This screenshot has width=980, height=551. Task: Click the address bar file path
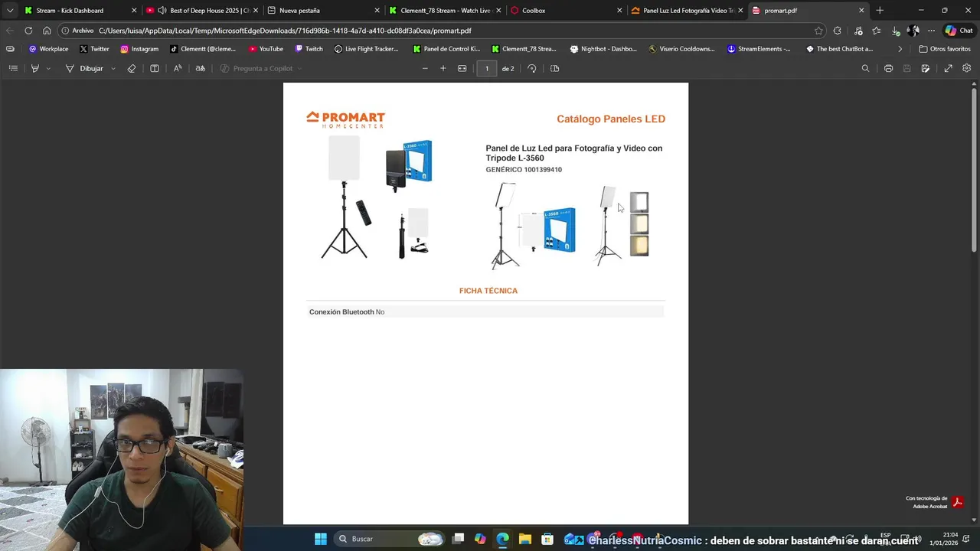point(285,31)
